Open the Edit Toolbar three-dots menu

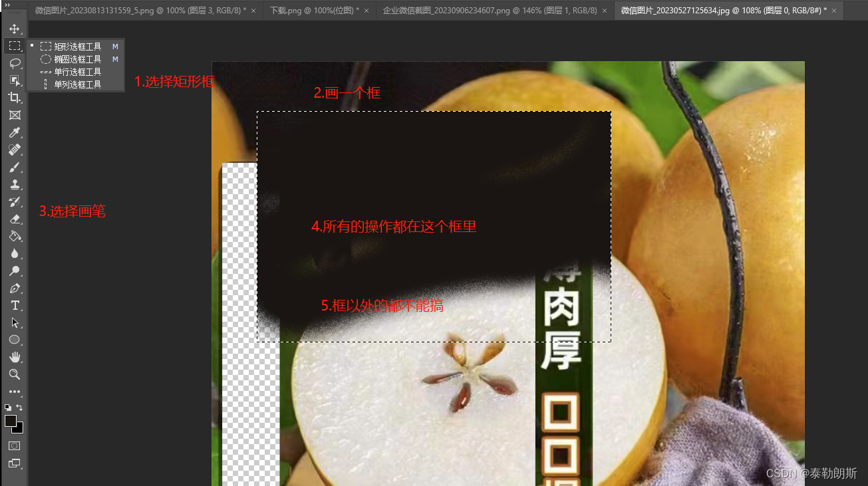[15, 392]
